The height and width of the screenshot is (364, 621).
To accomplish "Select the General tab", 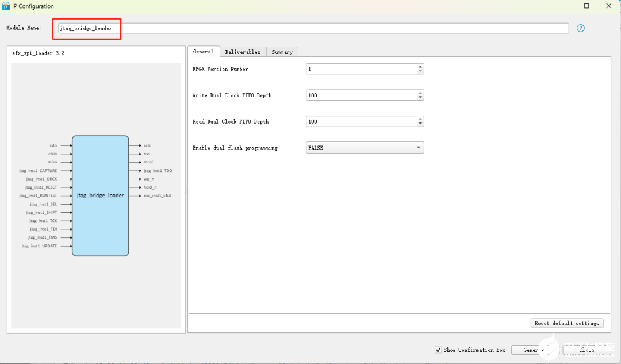I will click(x=203, y=52).
